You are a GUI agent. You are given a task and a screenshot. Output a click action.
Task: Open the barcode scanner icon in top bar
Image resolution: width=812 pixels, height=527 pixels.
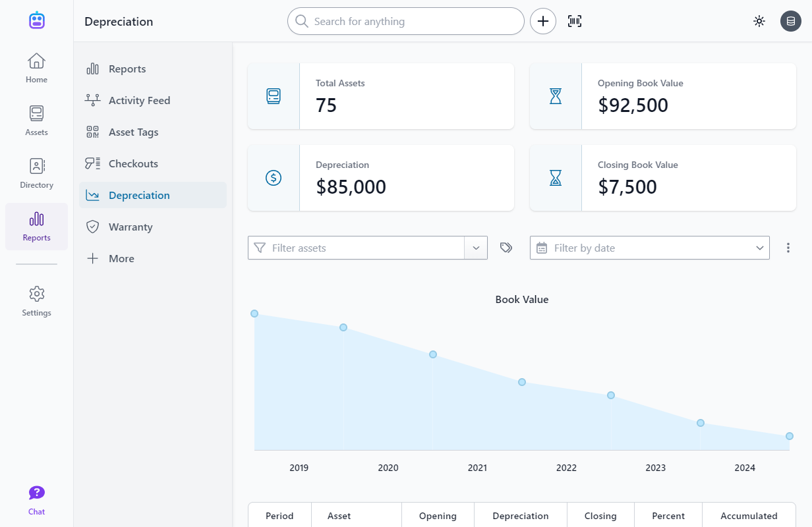click(574, 20)
